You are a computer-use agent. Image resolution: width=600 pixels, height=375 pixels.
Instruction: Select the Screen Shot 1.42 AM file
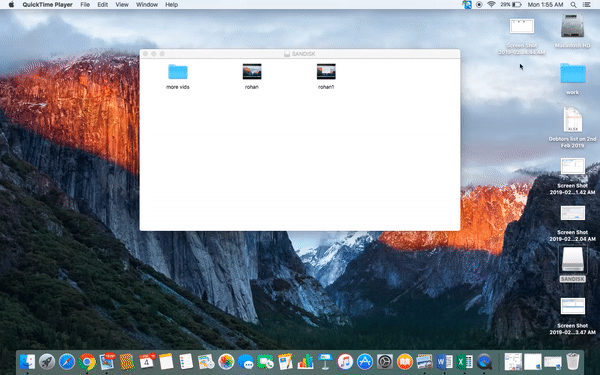[572, 166]
